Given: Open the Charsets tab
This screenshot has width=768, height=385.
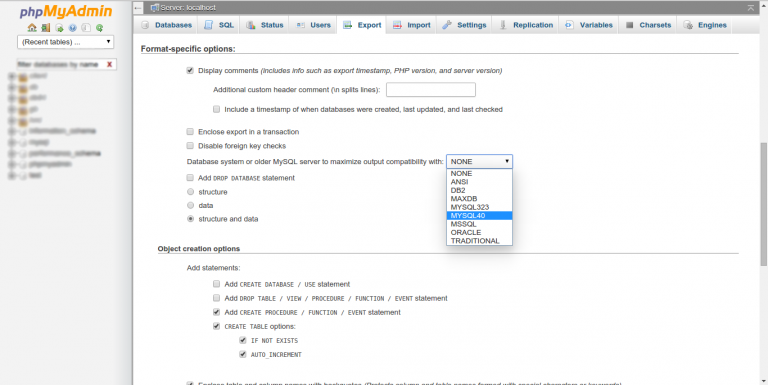Looking at the screenshot, I should click(x=648, y=25).
